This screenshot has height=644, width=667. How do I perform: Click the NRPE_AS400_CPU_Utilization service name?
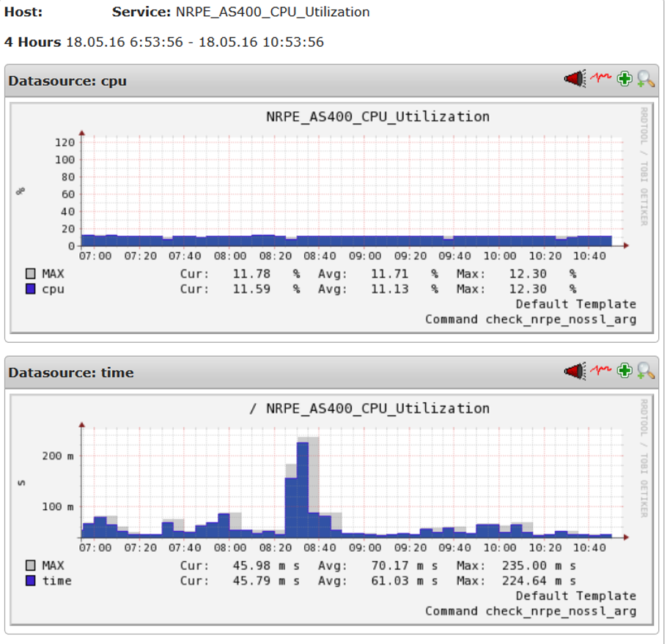point(273,12)
